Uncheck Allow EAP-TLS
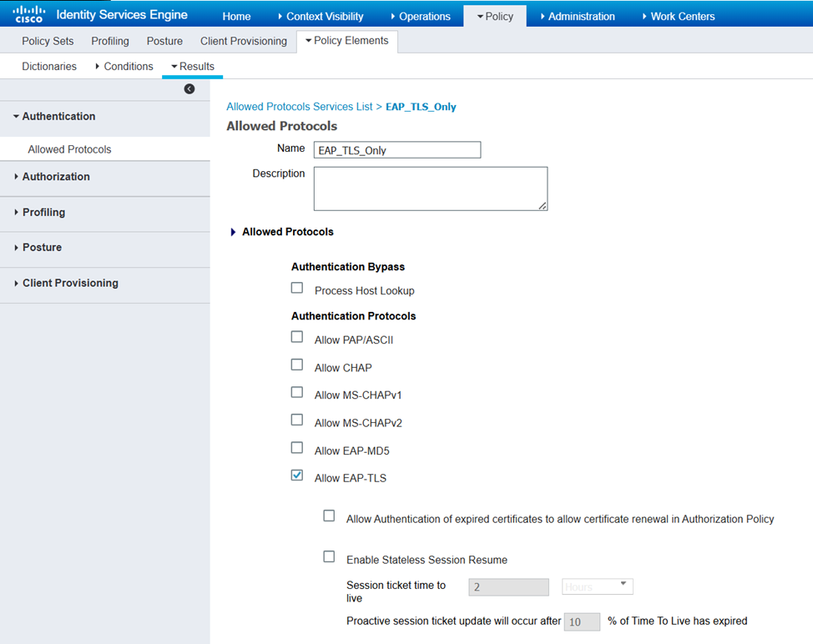The height and width of the screenshot is (644, 813). click(x=297, y=475)
